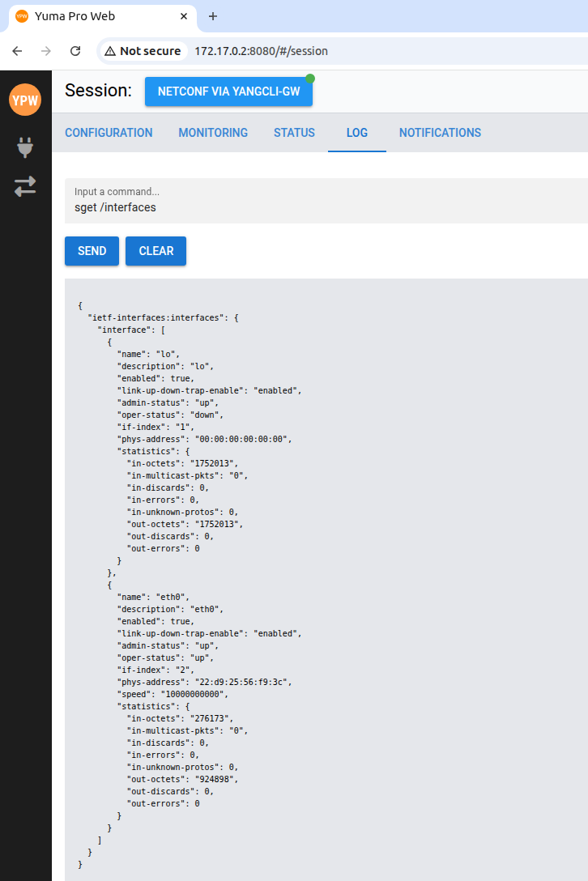Click the browser back arrow

(17, 50)
